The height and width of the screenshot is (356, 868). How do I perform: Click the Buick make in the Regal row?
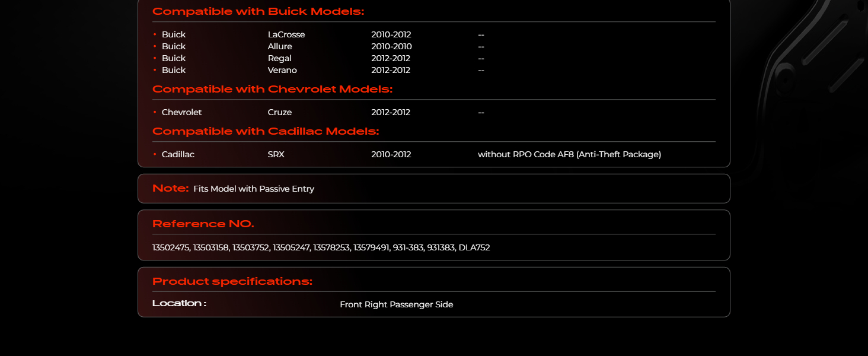pyautogui.click(x=174, y=58)
